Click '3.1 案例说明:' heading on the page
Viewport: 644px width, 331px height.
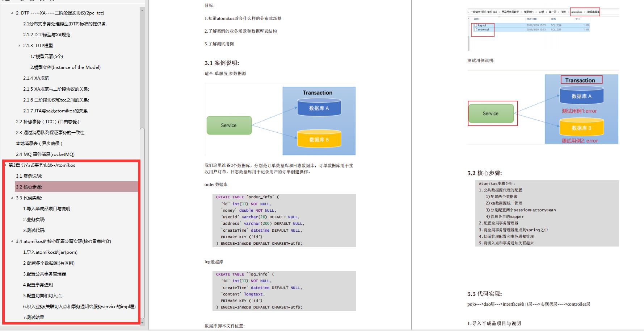point(222,63)
